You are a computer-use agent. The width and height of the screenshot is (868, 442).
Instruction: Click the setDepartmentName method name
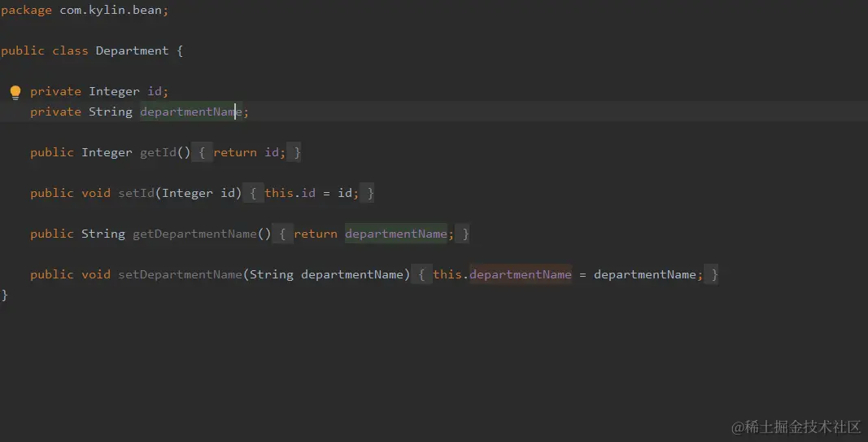pos(180,274)
